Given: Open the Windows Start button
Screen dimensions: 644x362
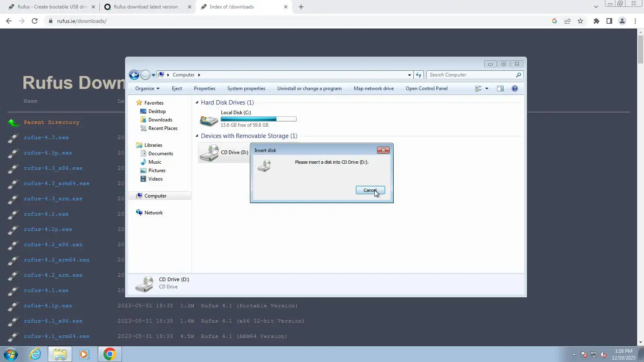Looking at the screenshot, I should tap(11, 354).
